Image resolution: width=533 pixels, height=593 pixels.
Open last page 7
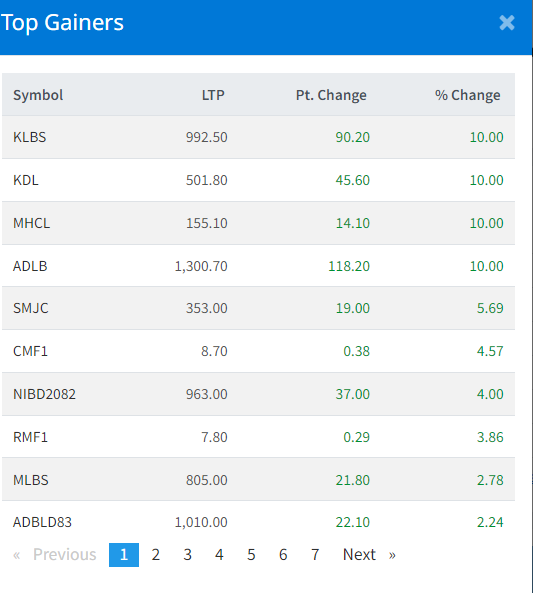[315, 555]
